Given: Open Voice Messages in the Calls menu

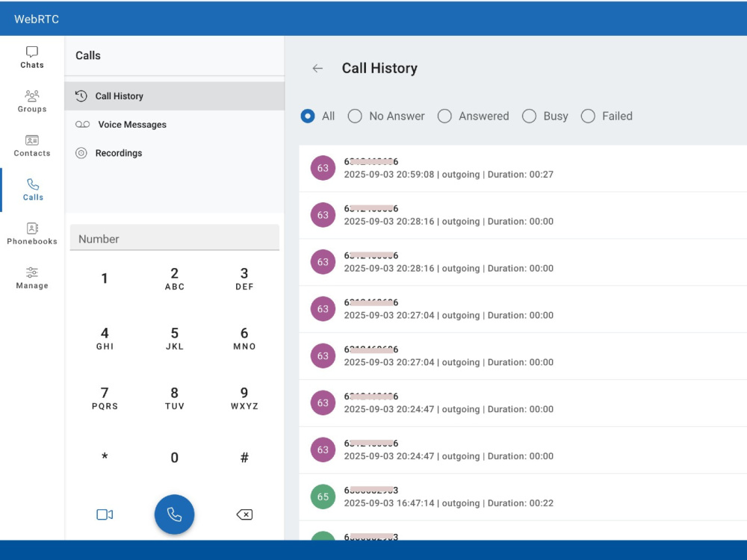Looking at the screenshot, I should [174, 125].
